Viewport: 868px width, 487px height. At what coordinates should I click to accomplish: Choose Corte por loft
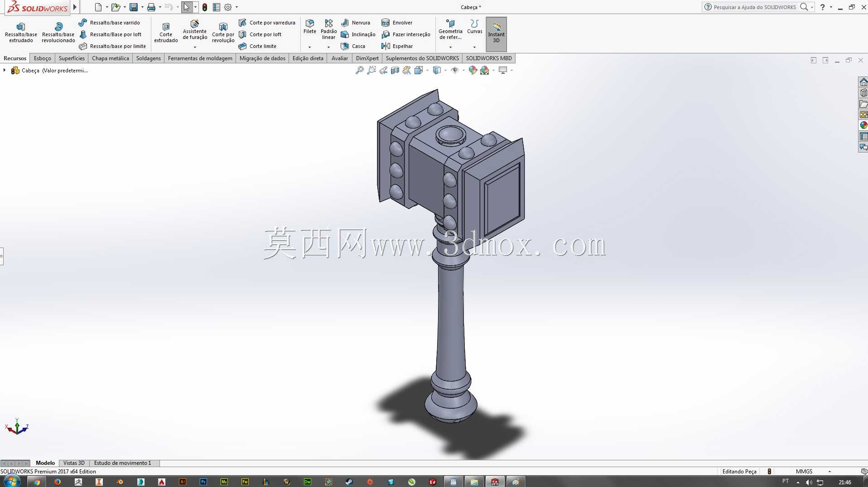pos(260,34)
